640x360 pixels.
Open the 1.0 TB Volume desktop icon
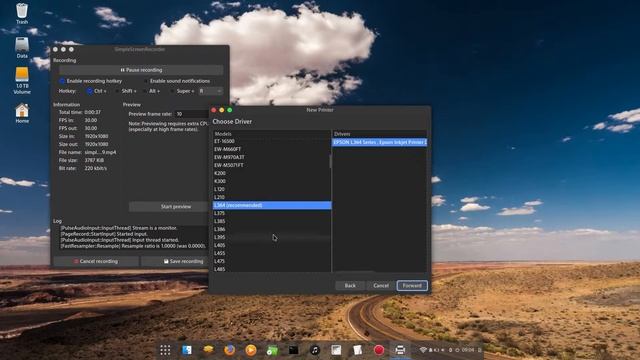click(x=22, y=80)
